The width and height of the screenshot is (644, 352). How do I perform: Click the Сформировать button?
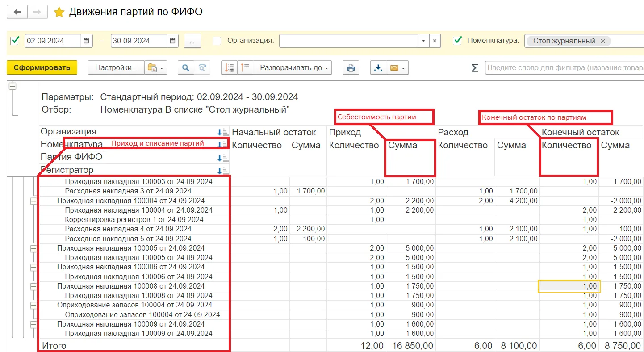click(42, 68)
